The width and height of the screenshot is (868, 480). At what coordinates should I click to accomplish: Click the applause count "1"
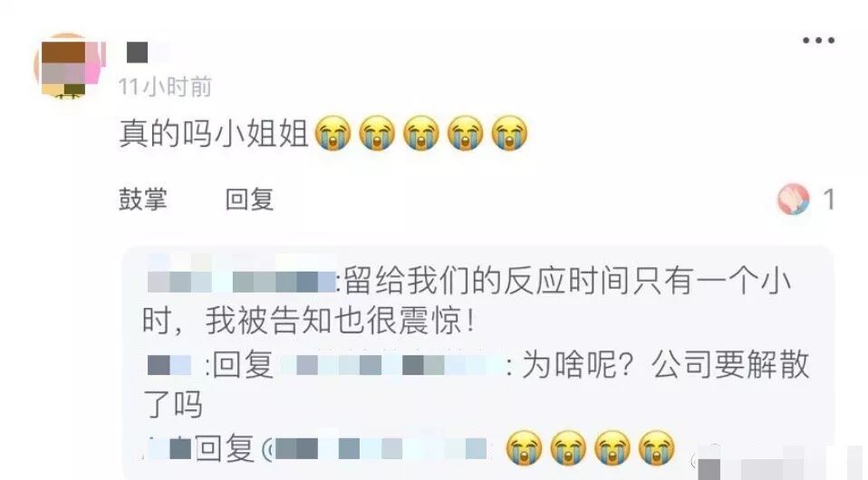(829, 199)
